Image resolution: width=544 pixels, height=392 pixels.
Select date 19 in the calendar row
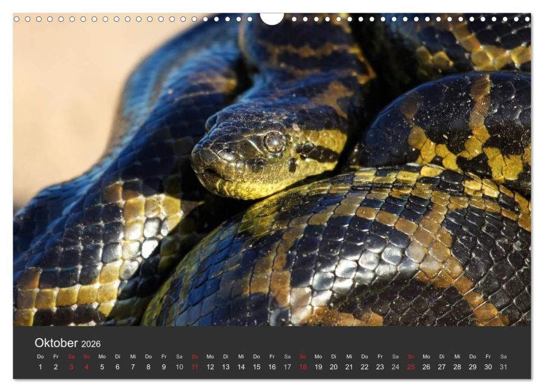tap(318, 367)
